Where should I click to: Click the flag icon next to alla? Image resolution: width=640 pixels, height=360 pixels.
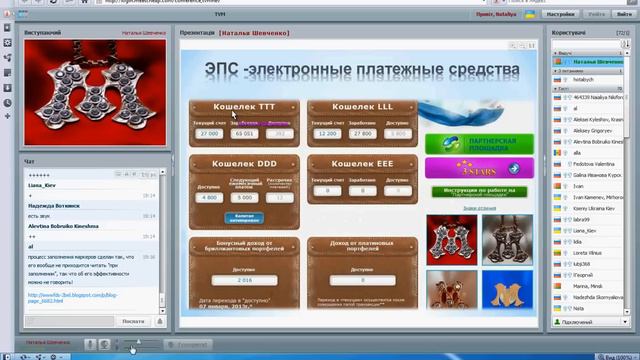(x=557, y=153)
